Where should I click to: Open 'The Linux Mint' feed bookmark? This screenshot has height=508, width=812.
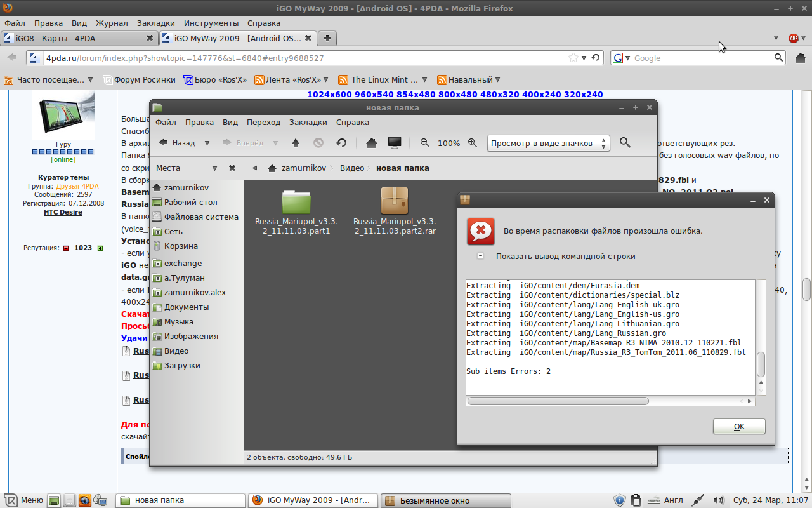pos(383,80)
